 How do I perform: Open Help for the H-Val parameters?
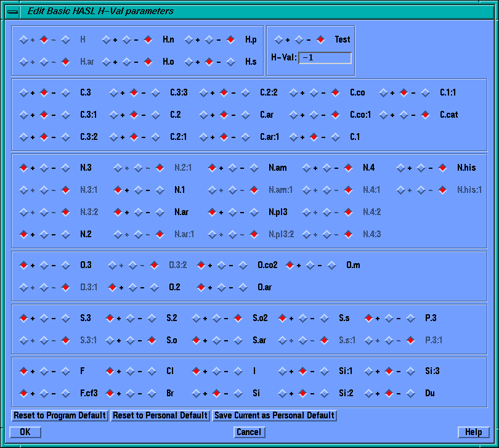[x=473, y=432]
